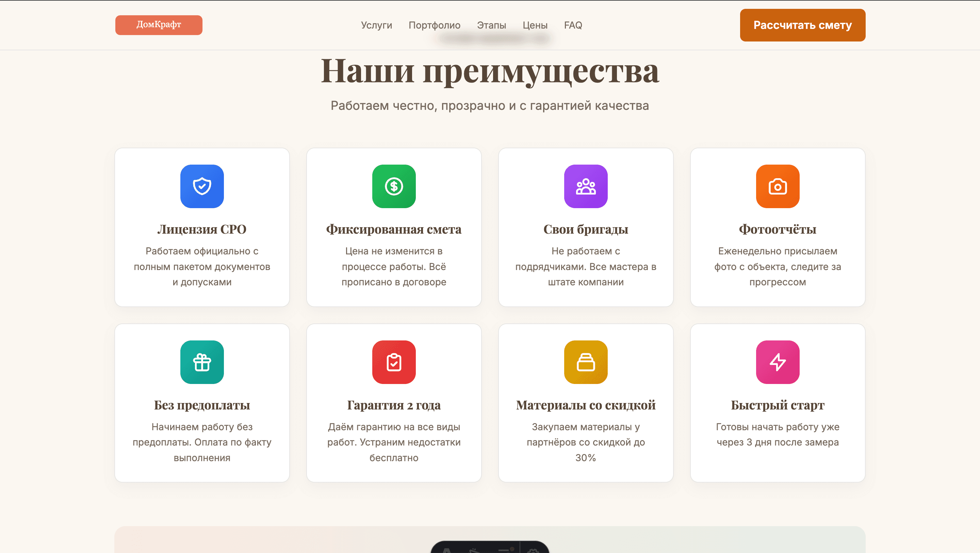Click the orange camera icon on «Фотоотчёты» card

coord(777,186)
